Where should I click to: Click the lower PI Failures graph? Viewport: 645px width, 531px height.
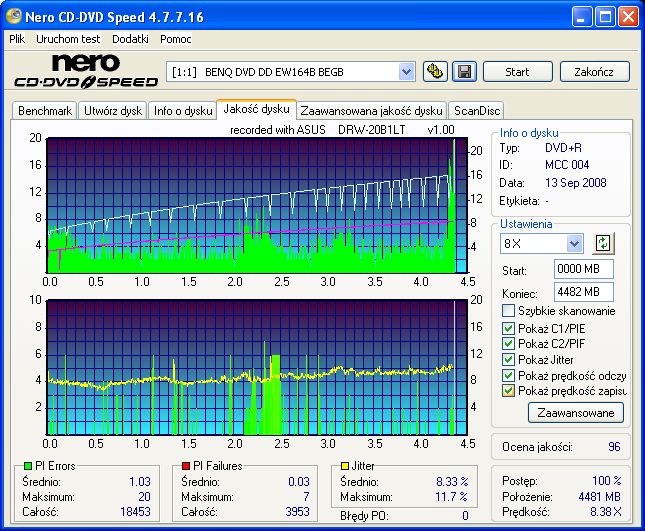(257, 367)
